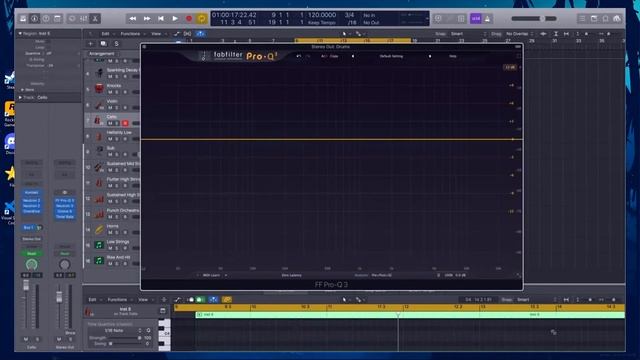
Task: Toggle the Inspector button
Action: tap(35, 18)
